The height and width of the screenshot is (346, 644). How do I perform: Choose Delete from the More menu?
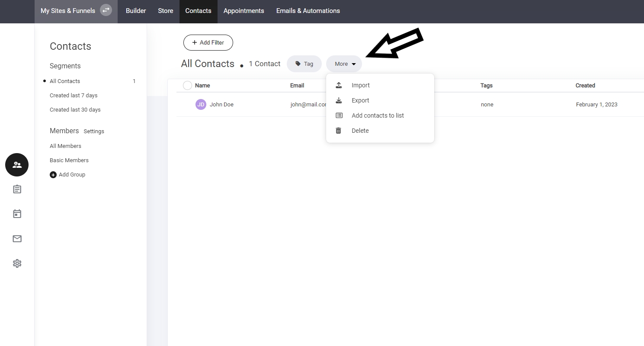(x=360, y=131)
